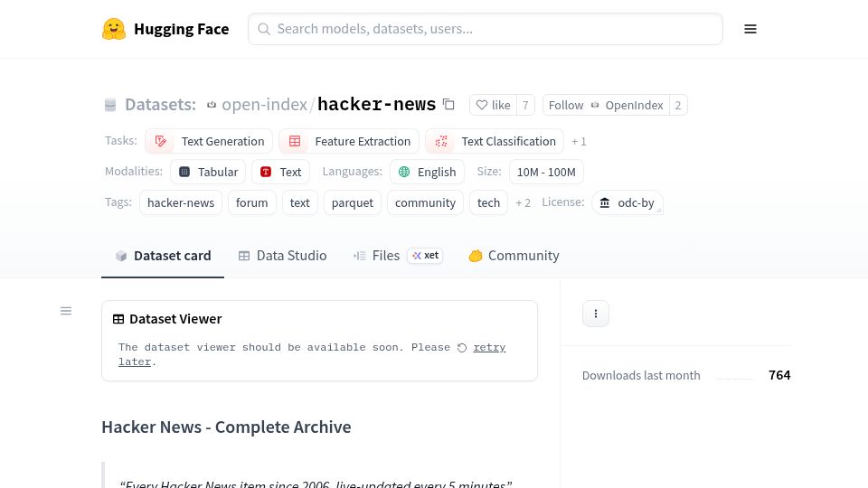The image size is (868, 488).
Task: Select the 10M - 100M size tag
Action: click(x=546, y=172)
